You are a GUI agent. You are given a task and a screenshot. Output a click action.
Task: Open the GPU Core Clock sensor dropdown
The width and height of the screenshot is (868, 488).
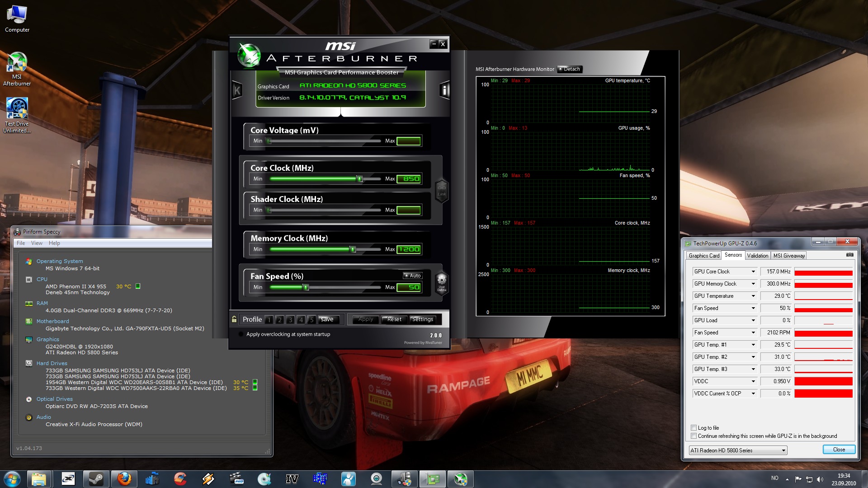[753, 272]
